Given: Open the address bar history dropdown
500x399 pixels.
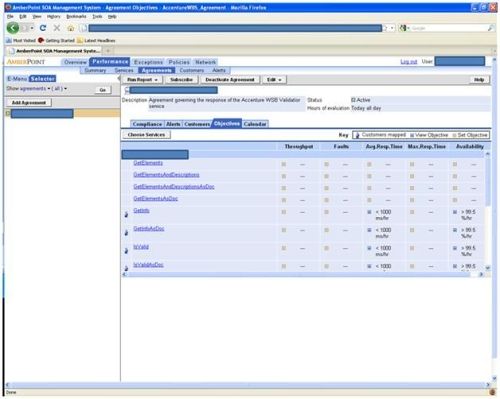Looking at the screenshot, I should (392, 28).
